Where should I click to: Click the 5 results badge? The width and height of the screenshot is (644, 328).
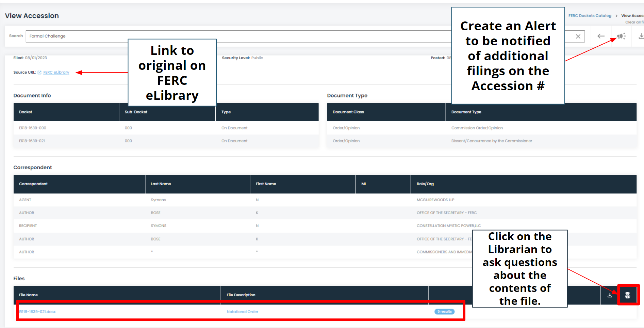coord(444,312)
